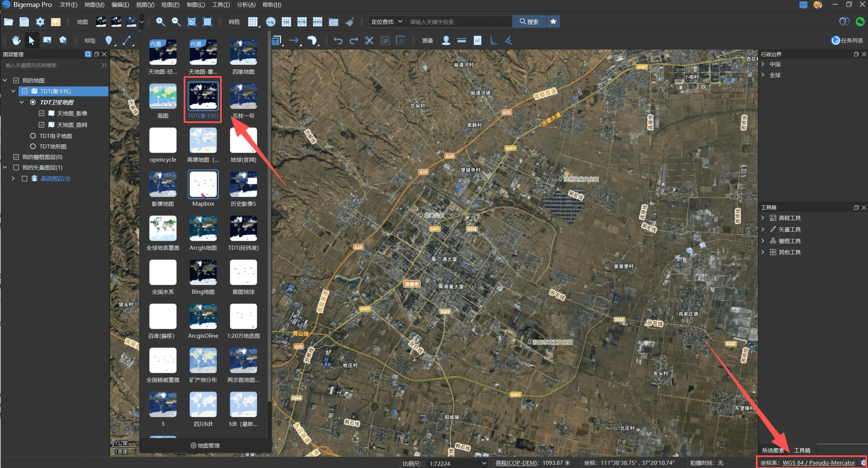Open the 编辑(E) menu

click(x=120, y=5)
